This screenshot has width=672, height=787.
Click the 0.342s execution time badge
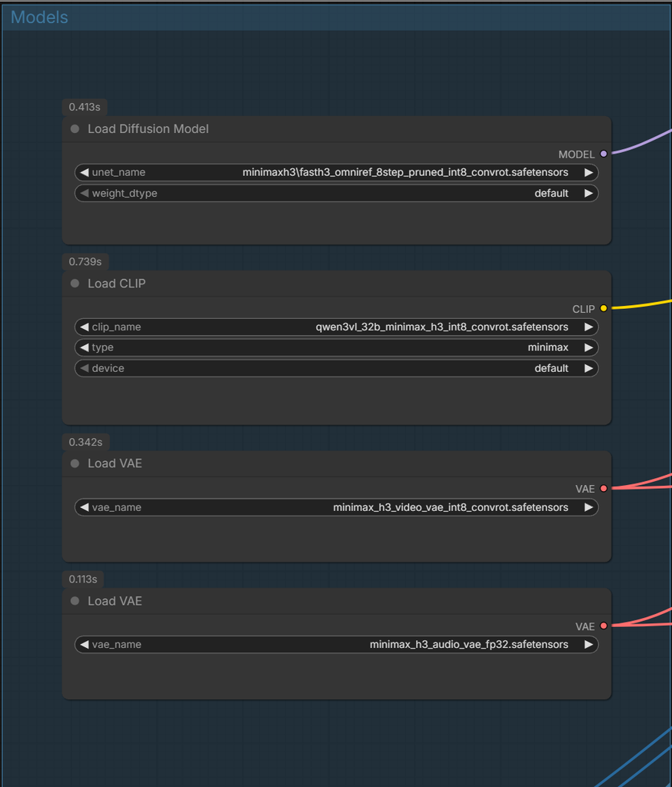pyautogui.click(x=86, y=442)
